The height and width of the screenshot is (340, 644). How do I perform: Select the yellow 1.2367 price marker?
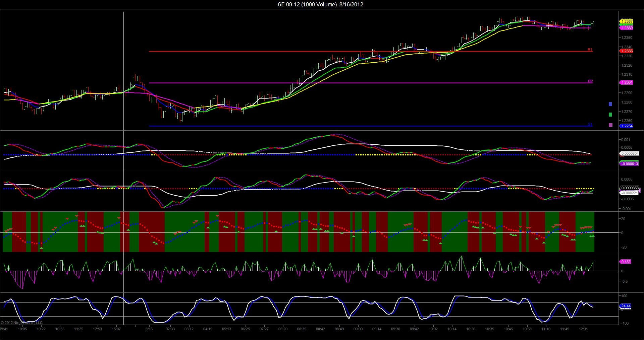coord(626,21)
